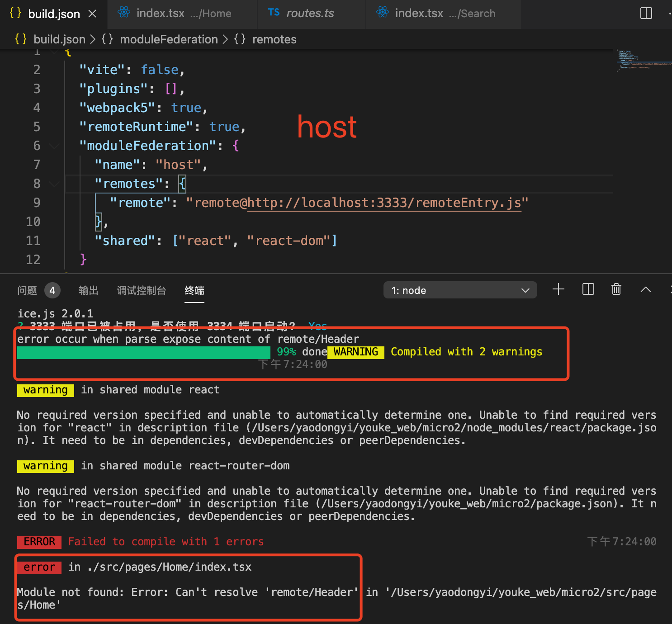Click the JSON braces icon on build.json tab
This screenshot has height=624, width=672.
[x=14, y=13]
